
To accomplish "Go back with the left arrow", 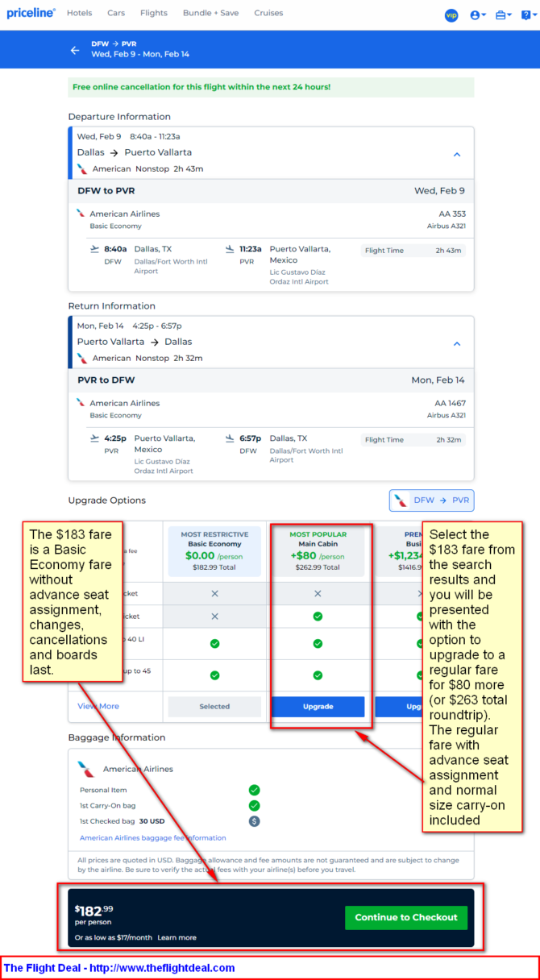I will [x=75, y=50].
